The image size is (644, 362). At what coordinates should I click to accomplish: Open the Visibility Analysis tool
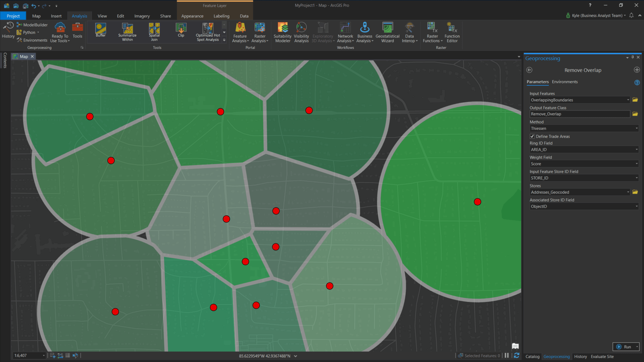click(301, 32)
